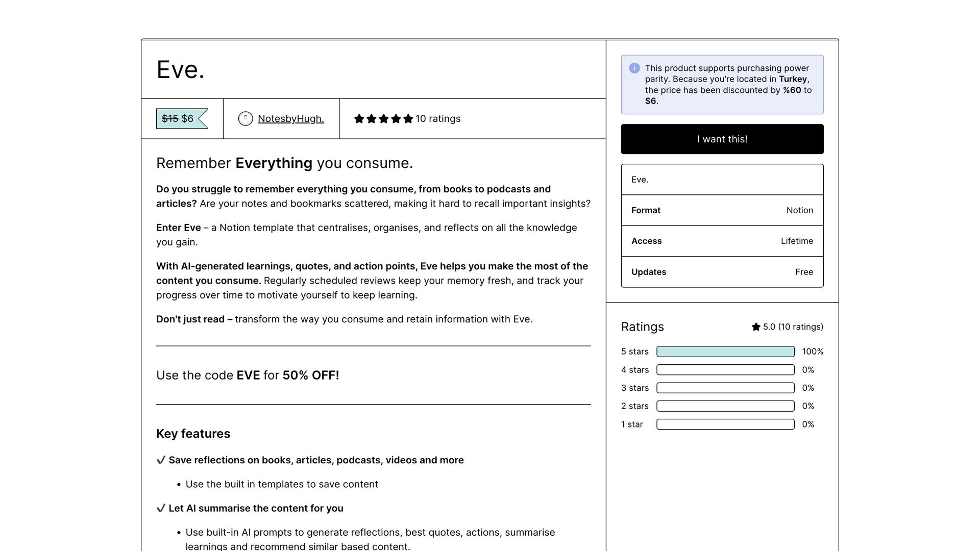The height and width of the screenshot is (551, 980).
Task: Click the info icon in parity notice
Action: tap(634, 68)
